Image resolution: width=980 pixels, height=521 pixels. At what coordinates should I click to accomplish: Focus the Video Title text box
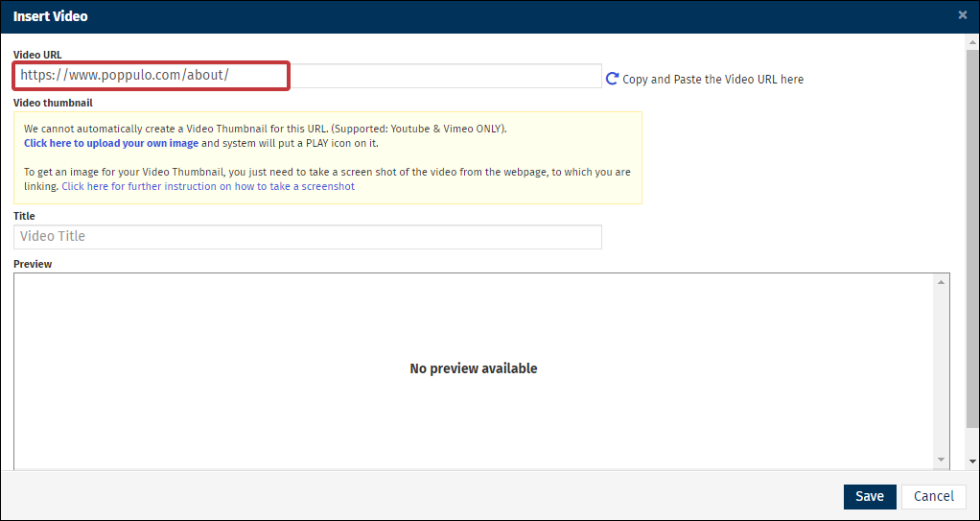(x=307, y=237)
